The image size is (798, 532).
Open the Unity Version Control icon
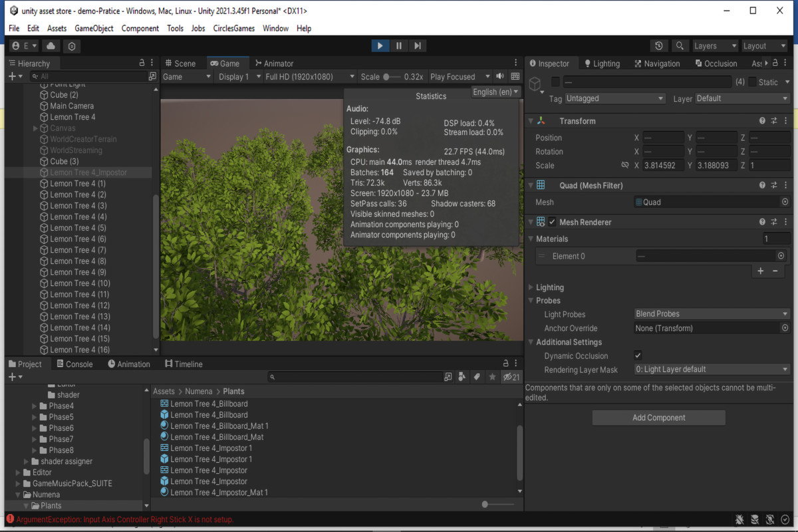pyautogui.click(x=72, y=46)
